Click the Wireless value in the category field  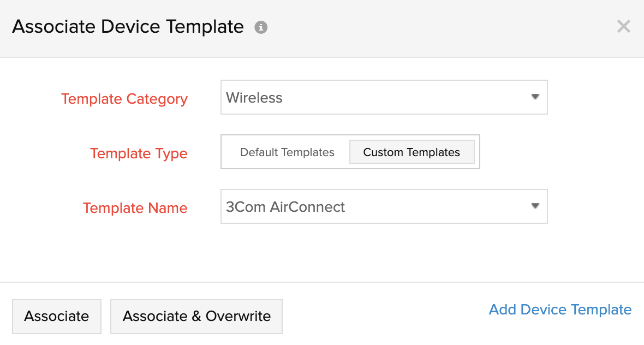(x=254, y=98)
